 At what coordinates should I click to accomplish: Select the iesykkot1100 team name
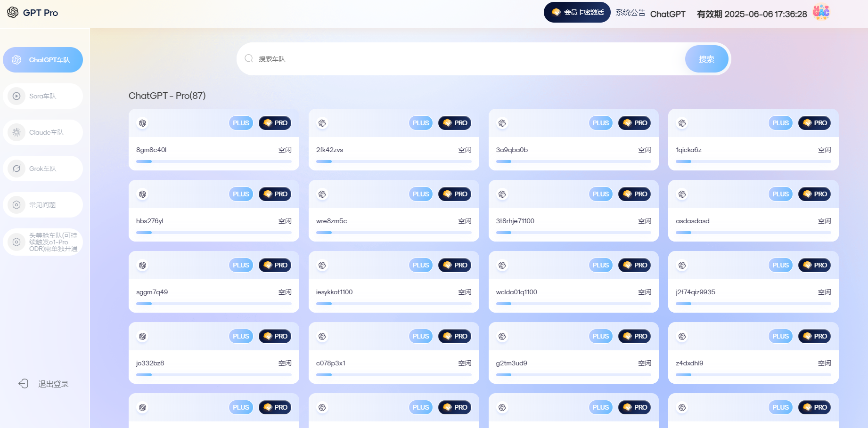pos(335,292)
